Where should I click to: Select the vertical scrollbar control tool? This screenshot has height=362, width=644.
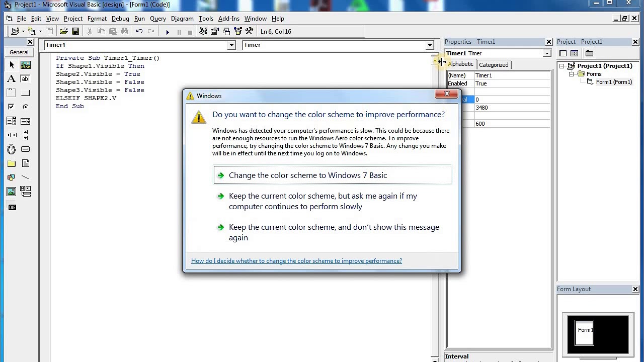[x=26, y=135]
